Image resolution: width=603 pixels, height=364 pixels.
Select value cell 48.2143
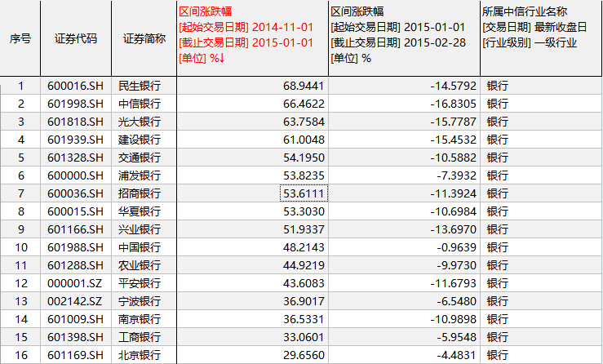pos(253,247)
